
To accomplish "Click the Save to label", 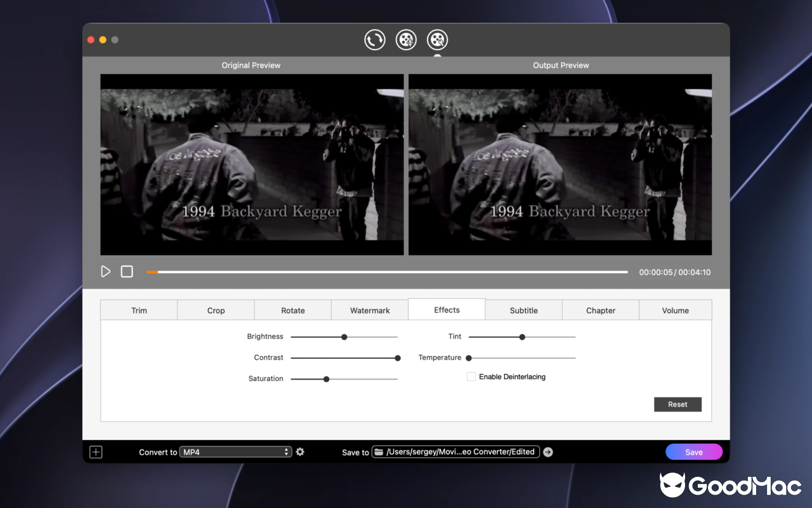I will coord(355,453).
